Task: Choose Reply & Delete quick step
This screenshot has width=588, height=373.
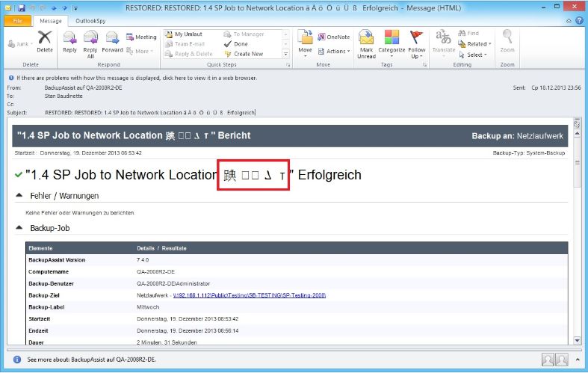Action: pos(188,54)
